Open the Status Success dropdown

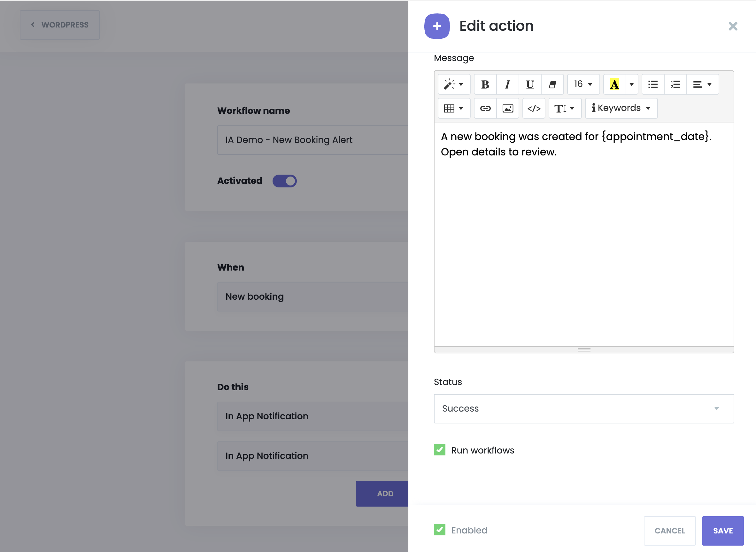point(583,408)
